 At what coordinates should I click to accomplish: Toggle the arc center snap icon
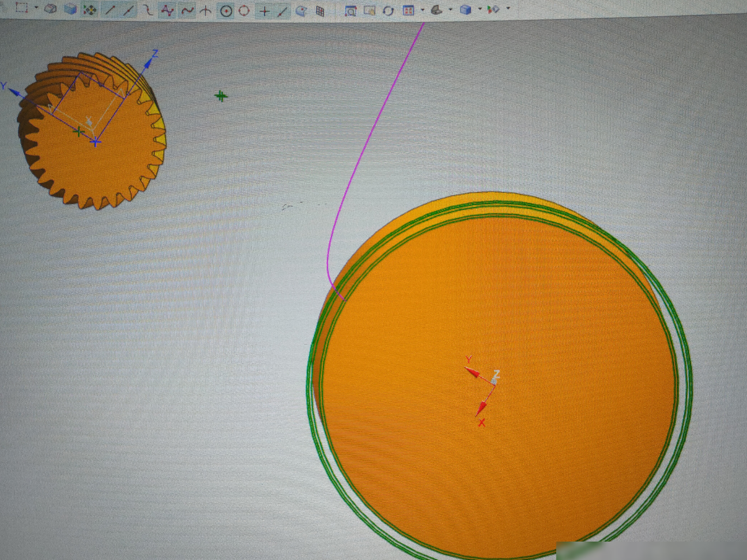(226, 11)
